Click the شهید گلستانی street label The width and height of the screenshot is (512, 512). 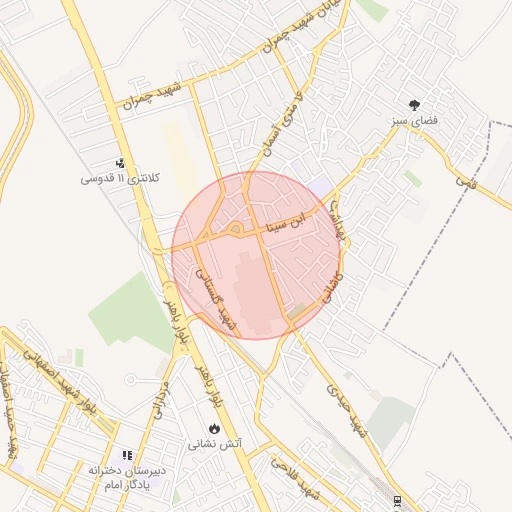(x=217, y=299)
